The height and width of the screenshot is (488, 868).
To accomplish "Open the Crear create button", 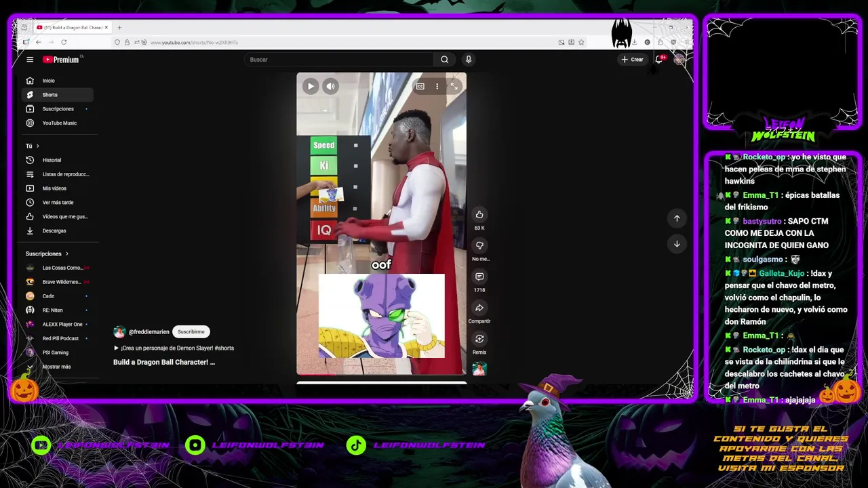I will click(632, 60).
